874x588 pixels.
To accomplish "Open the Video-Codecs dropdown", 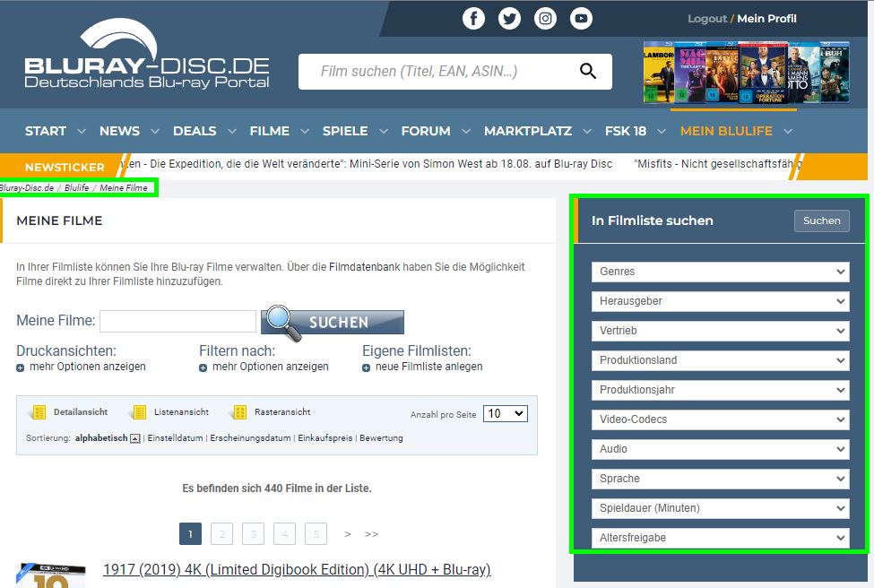I will [x=720, y=419].
